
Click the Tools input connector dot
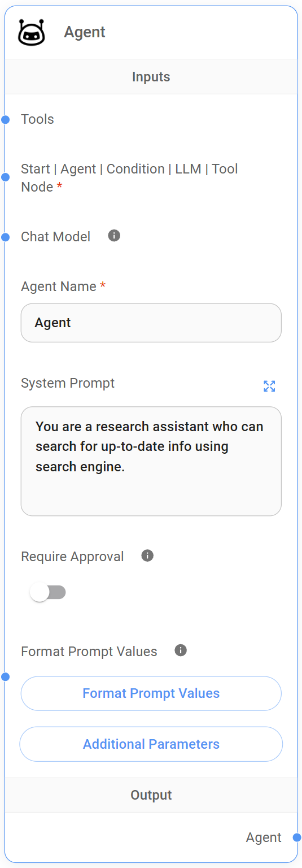point(6,119)
